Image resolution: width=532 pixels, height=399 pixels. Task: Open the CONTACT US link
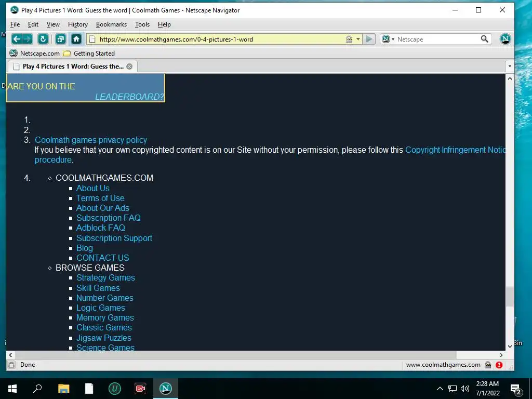102,258
